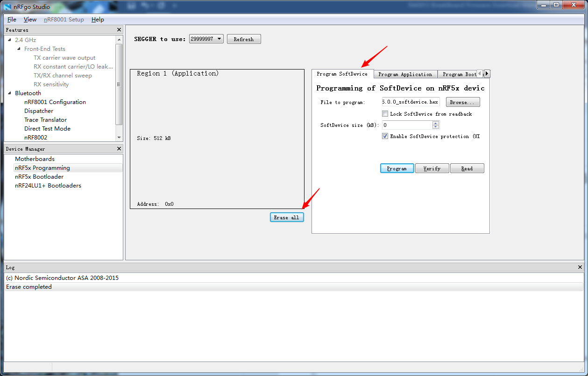This screenshot has width=588, height=376.
Task: Select nRF5x Programming
Action: pyautogui.click(x=42, y=168)
